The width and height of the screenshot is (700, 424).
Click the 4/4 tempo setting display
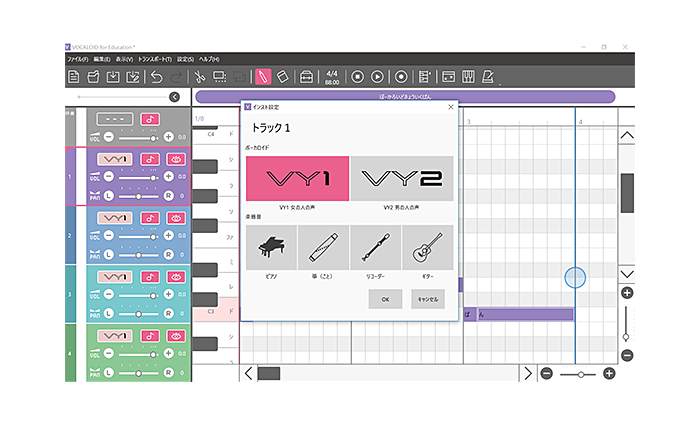(332, 77)
